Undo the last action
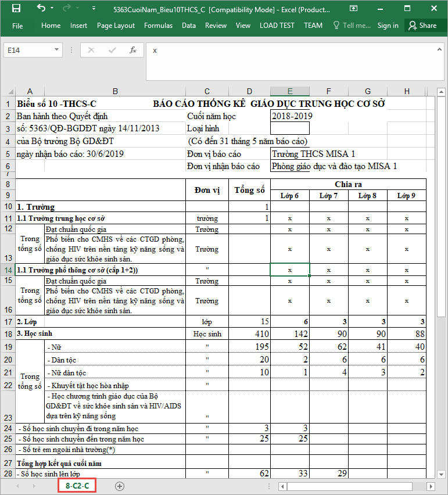 pyautogui.click(x=41, y=8)
